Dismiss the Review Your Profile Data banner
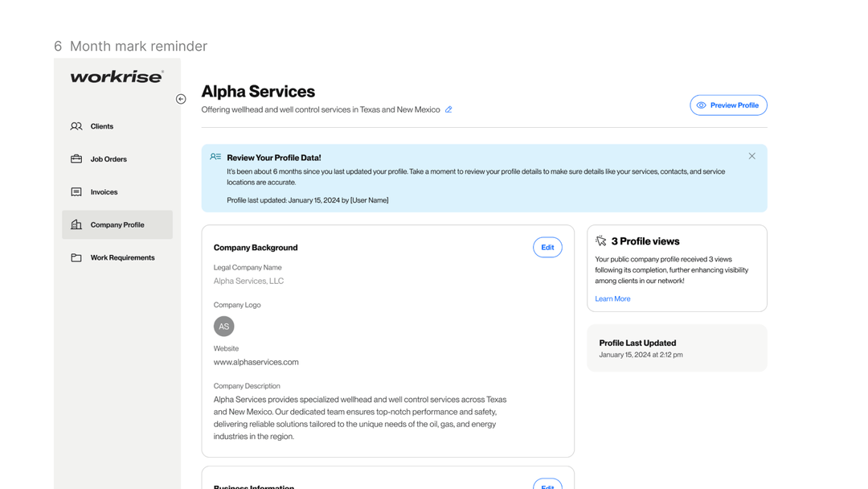868x489 pixels. click(x=751, y=156)
